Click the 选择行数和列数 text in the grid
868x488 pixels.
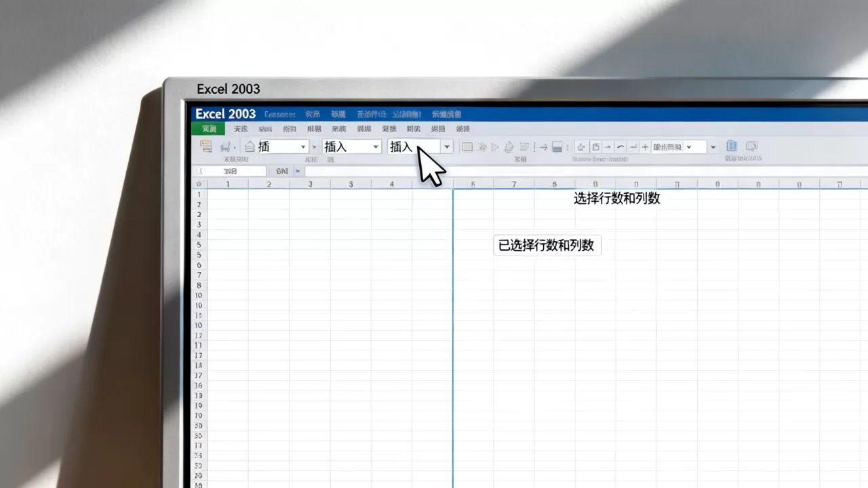[617, 199]
